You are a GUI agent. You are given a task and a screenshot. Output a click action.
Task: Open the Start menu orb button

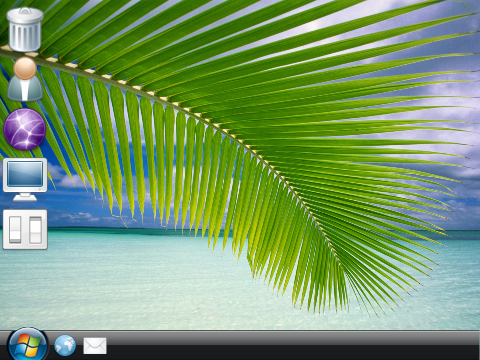(x=27, y=343)
